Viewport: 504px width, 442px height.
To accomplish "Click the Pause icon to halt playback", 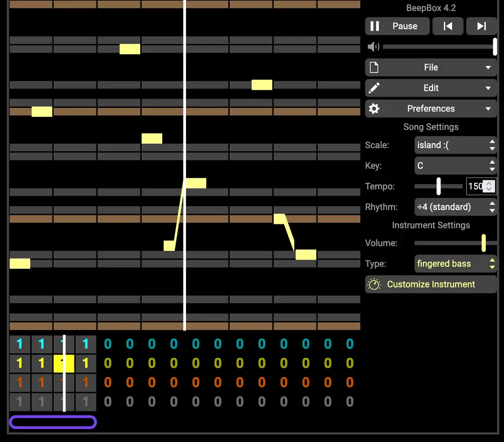I will click(375, 26).
